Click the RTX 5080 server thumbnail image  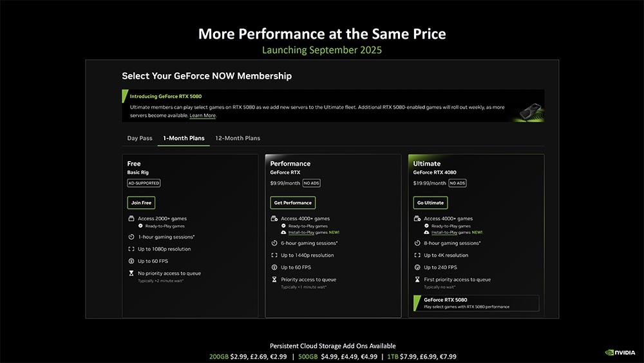point(531,112)
